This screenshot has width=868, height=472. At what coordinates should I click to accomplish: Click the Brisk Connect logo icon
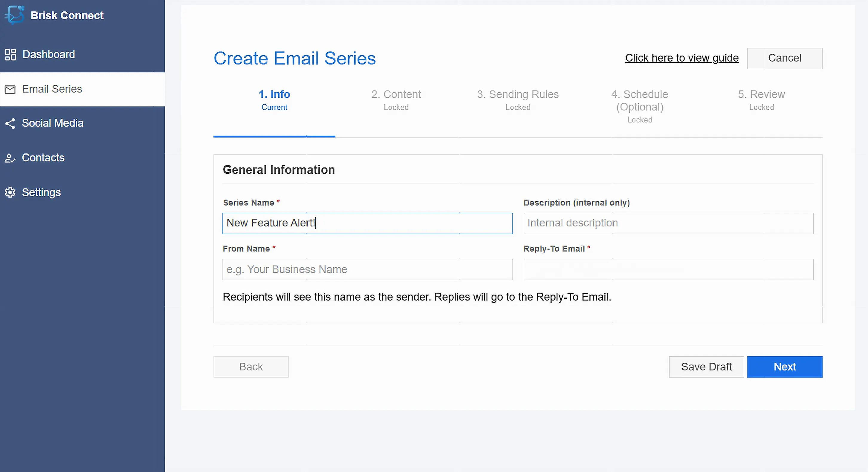[14, 15]
